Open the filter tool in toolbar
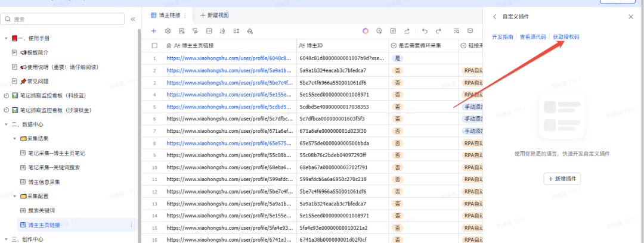Viewport: 644px width, 243px height. click(195, 31)
